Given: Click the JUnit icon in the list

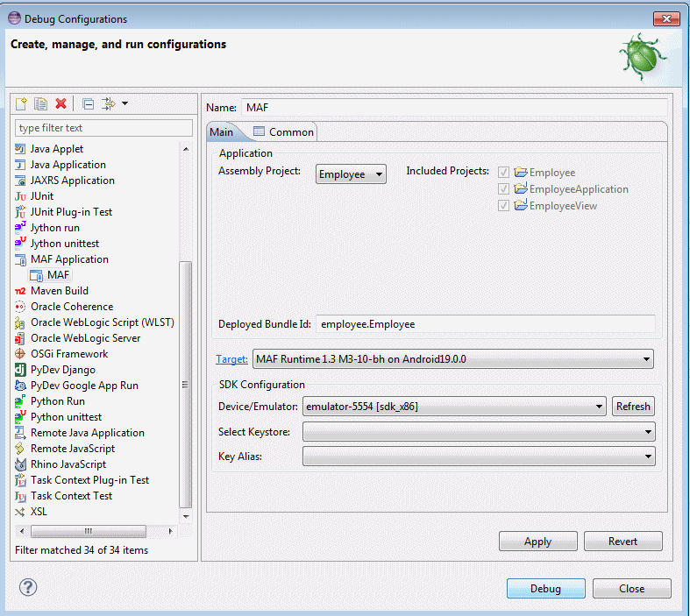Looking at the screenshot, I should point(20,196).
